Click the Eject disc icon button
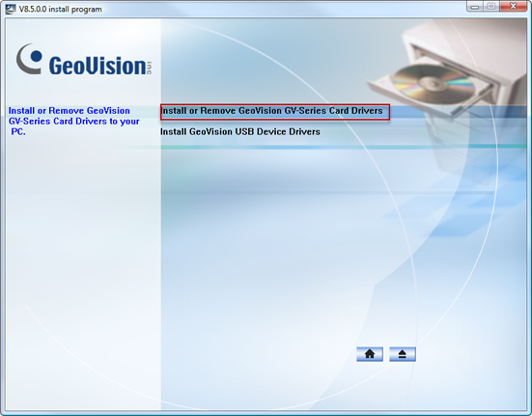 (403, 354)
